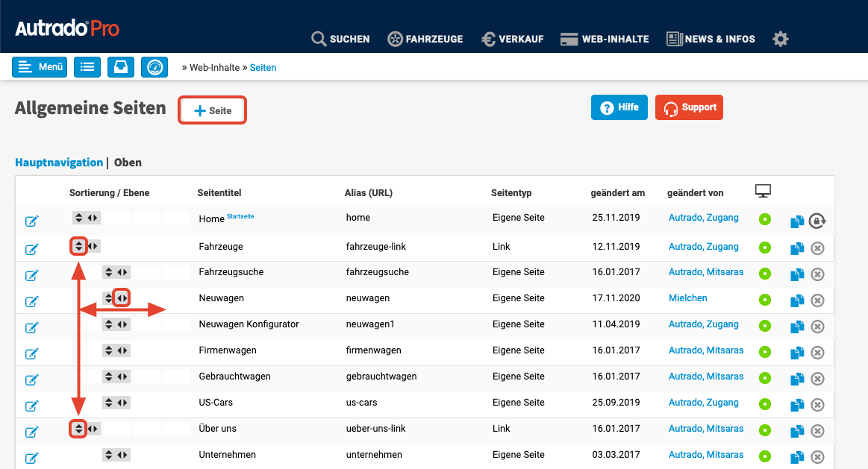Screen dimensions: 868x469
Task: Open the Mielchen user link
Action: (x=687, y=298)
